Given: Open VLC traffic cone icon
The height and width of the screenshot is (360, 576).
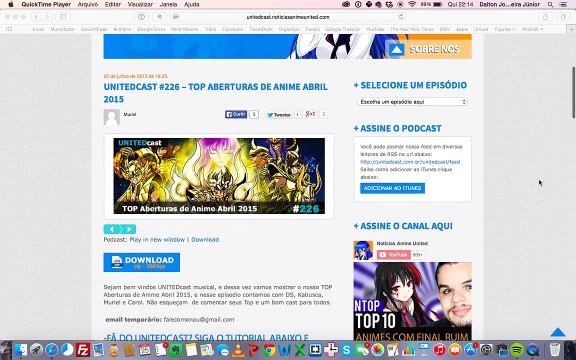Looking at the screenshot, I should point(238,350).
